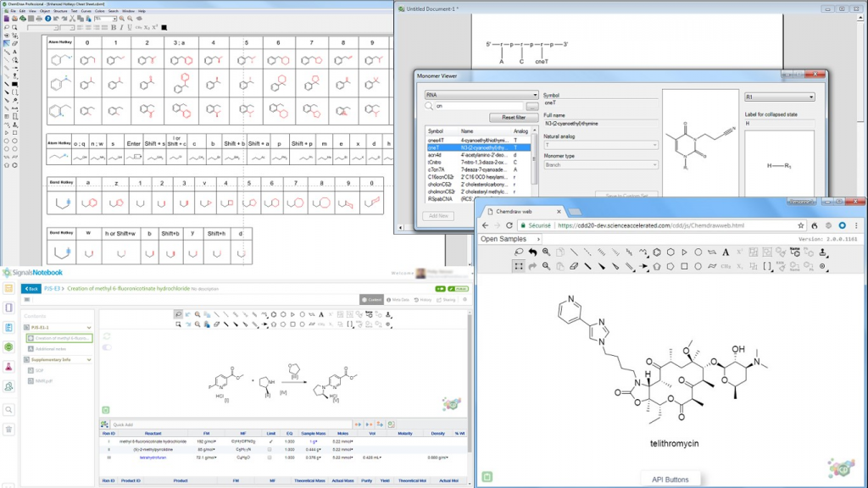868x488 pixels.
Task: Open the Monomer type dropdown showing Branch
Action: pyautogui.click(x=601, y=165)
